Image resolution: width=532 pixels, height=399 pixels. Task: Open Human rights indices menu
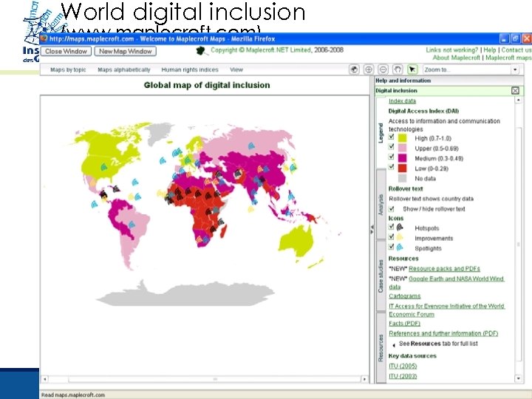[190, 69]
